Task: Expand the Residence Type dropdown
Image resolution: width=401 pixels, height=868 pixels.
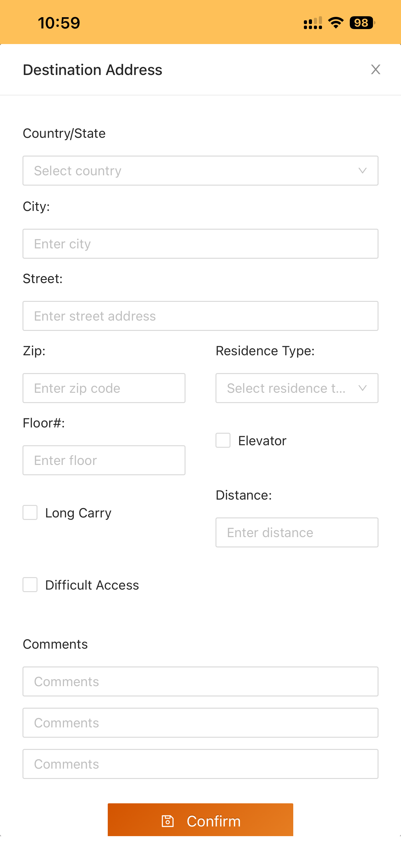Action: click(x=297, y=388)
